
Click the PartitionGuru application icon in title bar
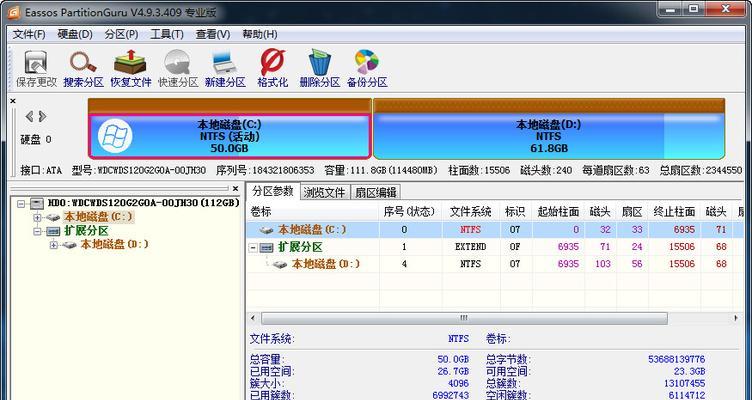click(x=13, y=12)
